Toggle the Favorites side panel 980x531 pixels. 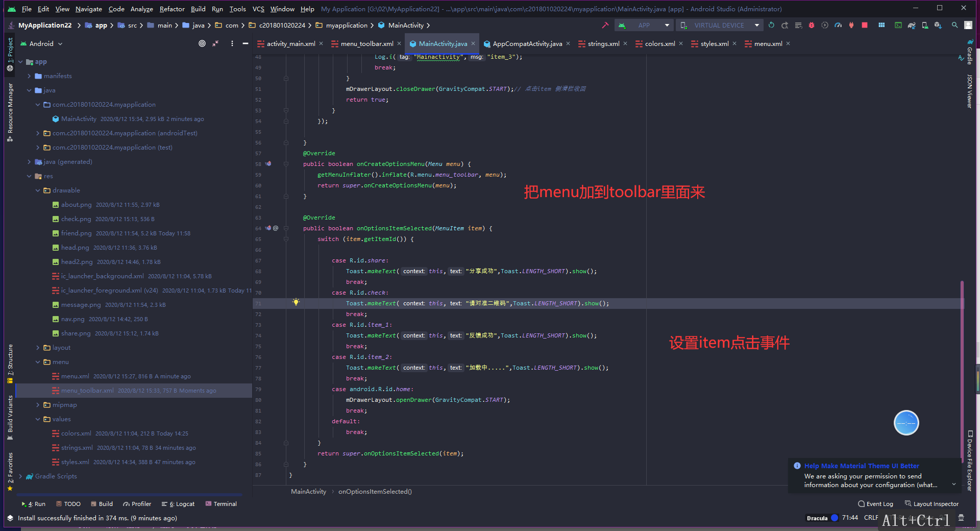(10, 472)
